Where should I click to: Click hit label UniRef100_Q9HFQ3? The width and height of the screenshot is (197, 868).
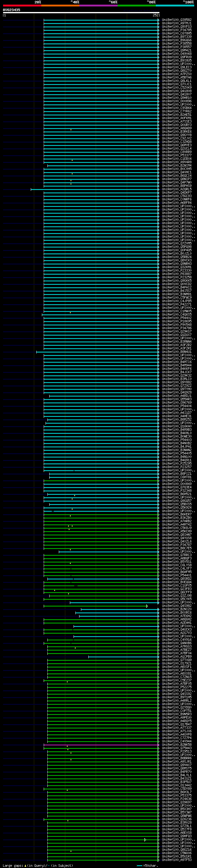coord(176,836)
